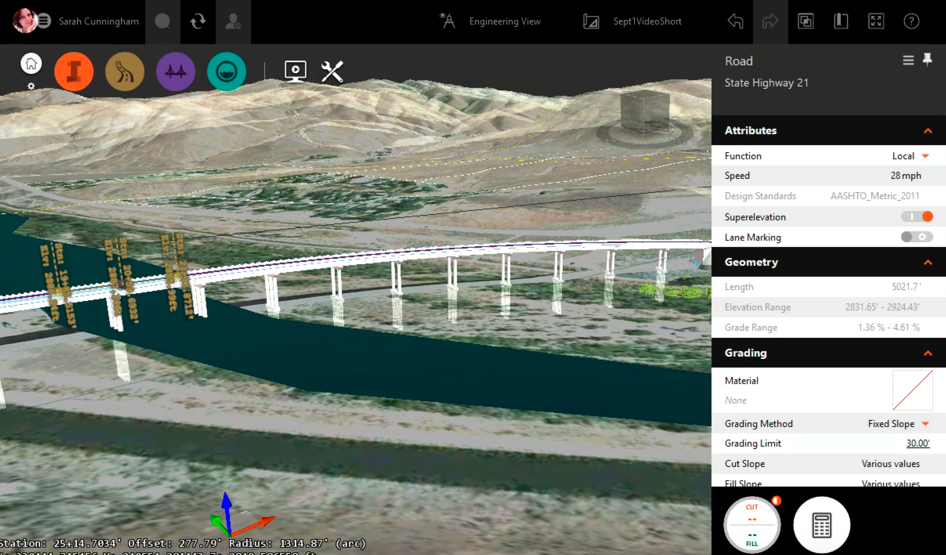Image resolution: width=946 pixels, height=555 pixels.
Task: Open Road panel hamburger menu
Action: pos(908,60)
